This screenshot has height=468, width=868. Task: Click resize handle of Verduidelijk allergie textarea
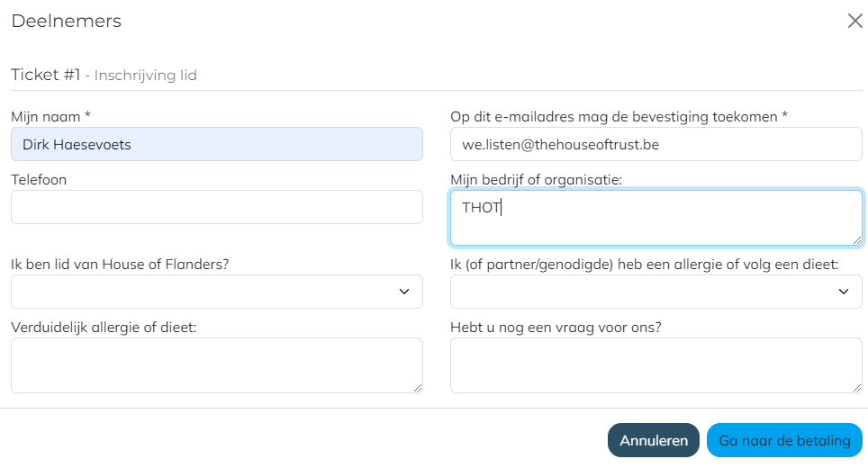(418, 388)
